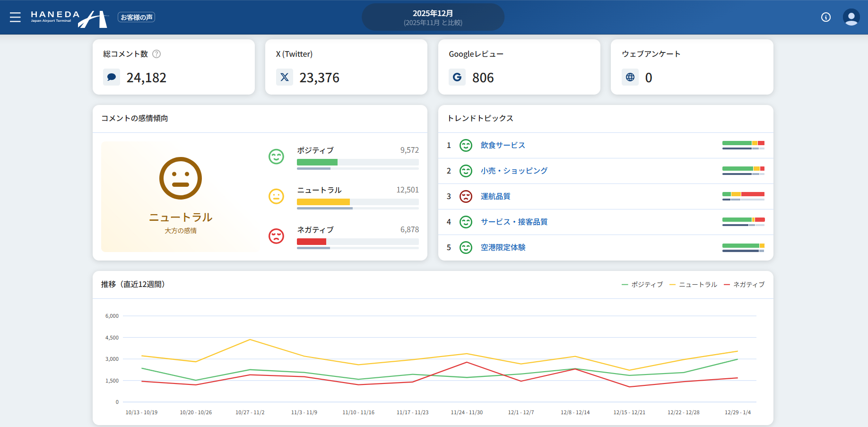Viewport: 868px width, 427px height.
Task: Open the information panel via the info icon
Action: click(826, 17)
